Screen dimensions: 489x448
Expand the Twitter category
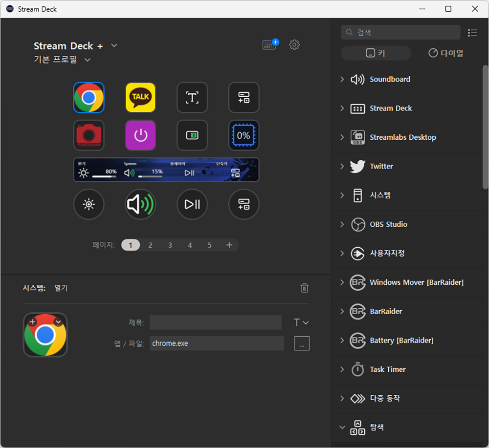point(342,167)
